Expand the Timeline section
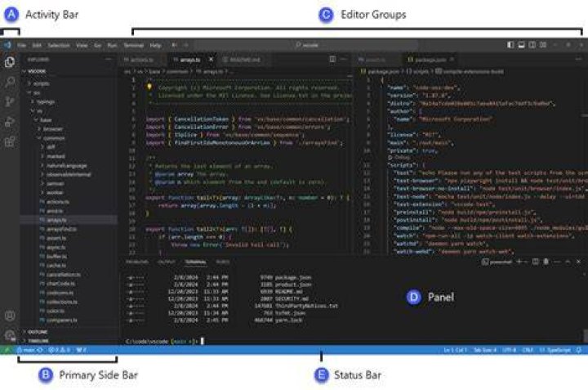Image resolution: width=588 pixels, height=390 pixels. click(69, 341)
